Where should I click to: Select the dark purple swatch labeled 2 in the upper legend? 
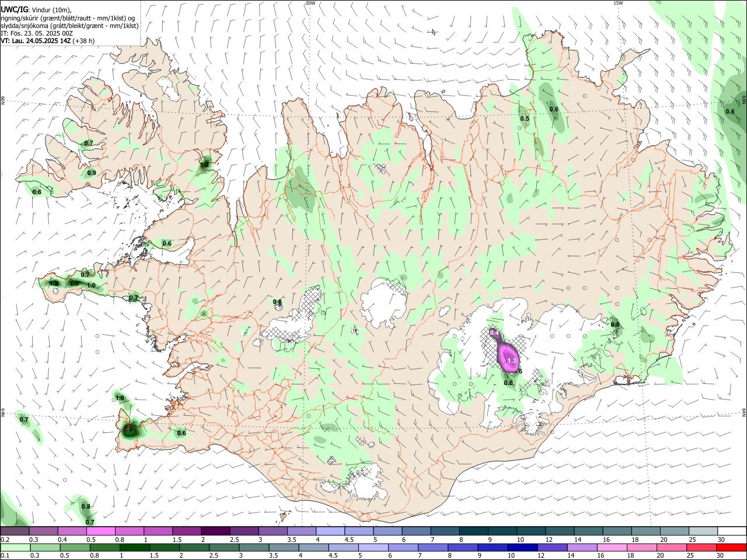coord(215,531)
